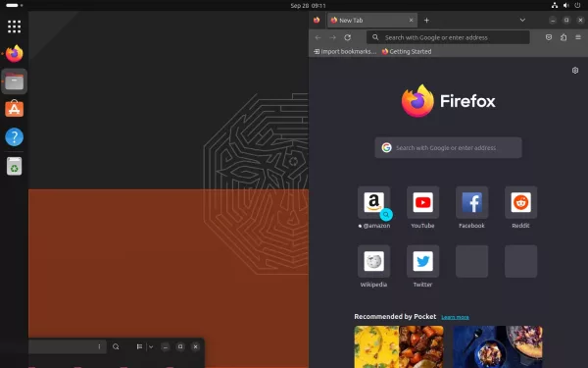
Task: Select the New Tab tab
Action: click(372, 21)
